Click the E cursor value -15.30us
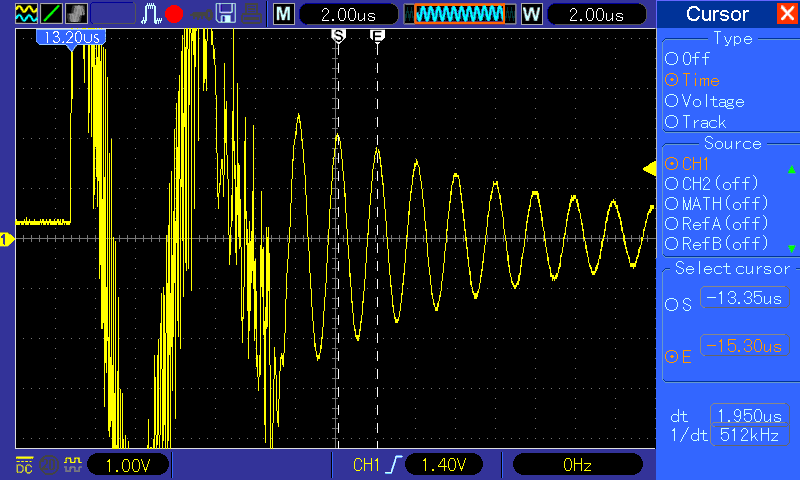800x480 pixels. tap(745, 346)
